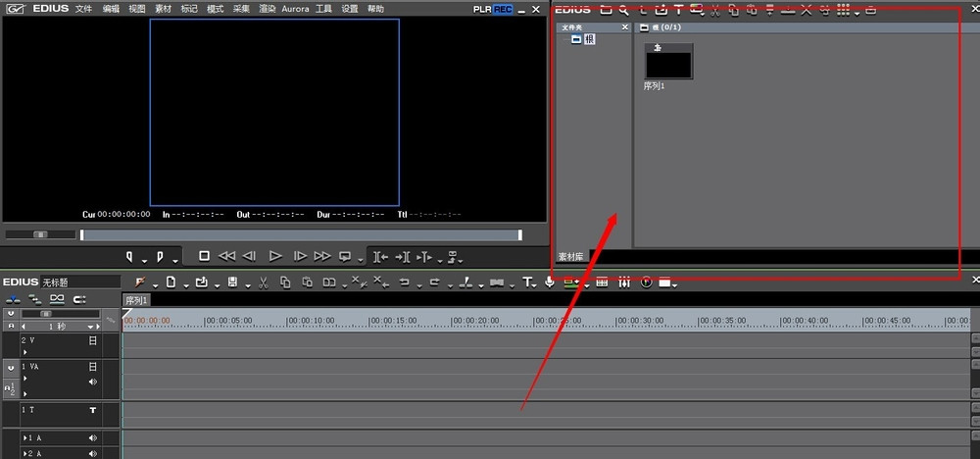Click the Set In point icon
This screenshot has width=980, height=459.
[x=130, y=256]
